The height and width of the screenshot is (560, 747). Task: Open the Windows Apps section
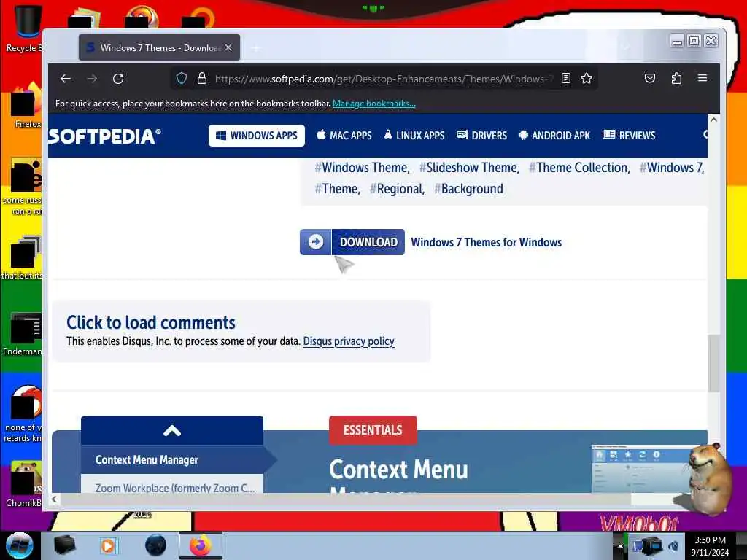(x=257, y=136)
